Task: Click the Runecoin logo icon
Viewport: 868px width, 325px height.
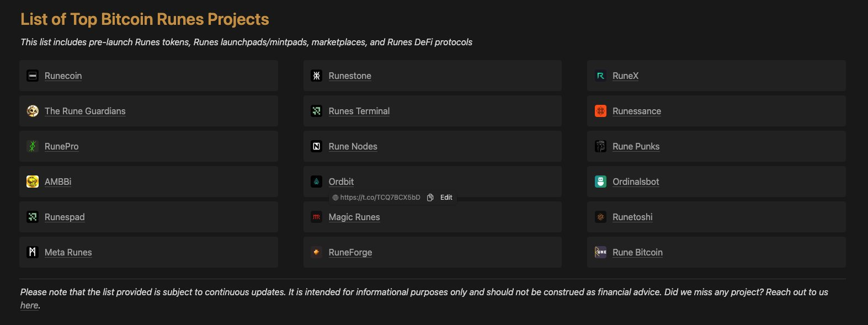Action: pos(33,76)
